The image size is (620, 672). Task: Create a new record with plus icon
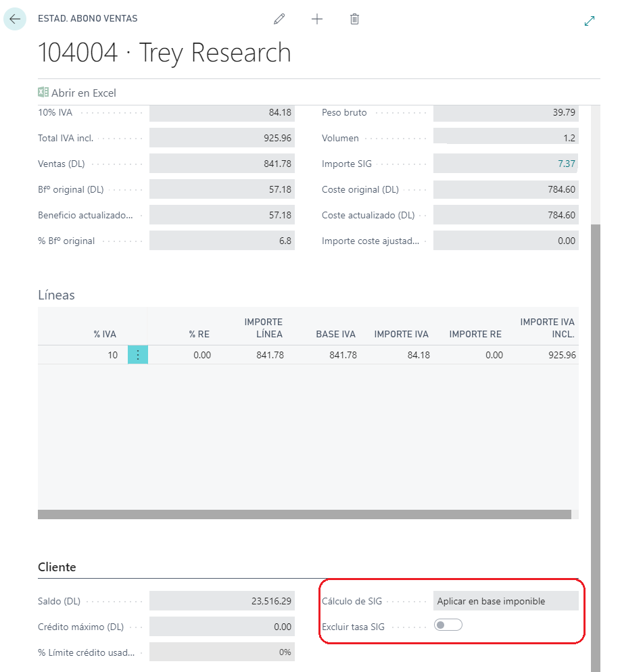coord(317,19)
